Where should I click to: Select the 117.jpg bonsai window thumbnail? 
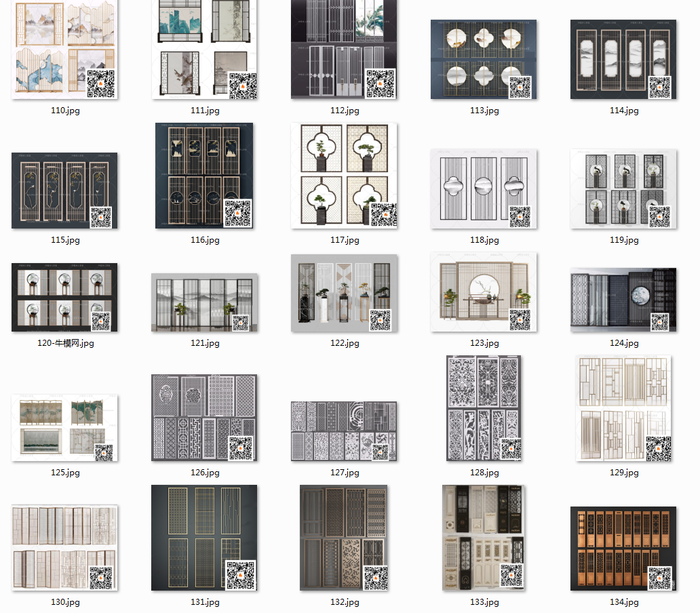click(345, 176)
